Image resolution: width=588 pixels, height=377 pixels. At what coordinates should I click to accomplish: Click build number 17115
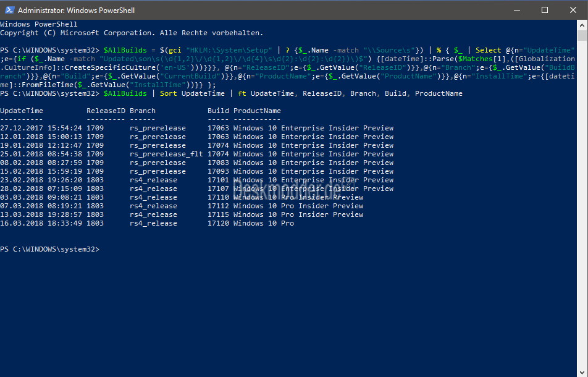(218, 214)
